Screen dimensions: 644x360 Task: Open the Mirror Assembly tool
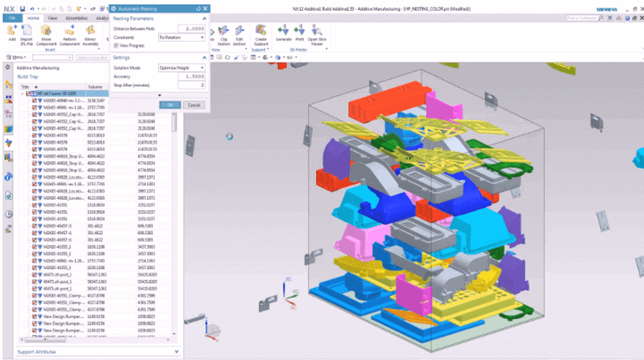(x=90, y=35)
